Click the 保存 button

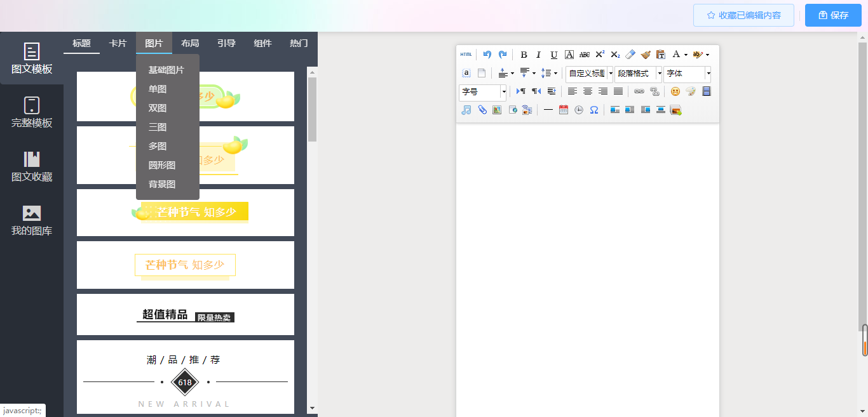(x=833, y=15)
